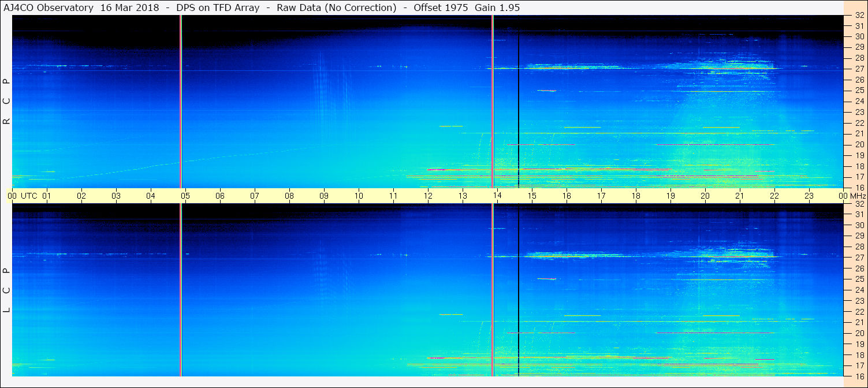Image resolution: width=868 pixels, height=388 pixels.
Task: Click the 32 MHz label of the RCP panel
Action: (859, 15)
